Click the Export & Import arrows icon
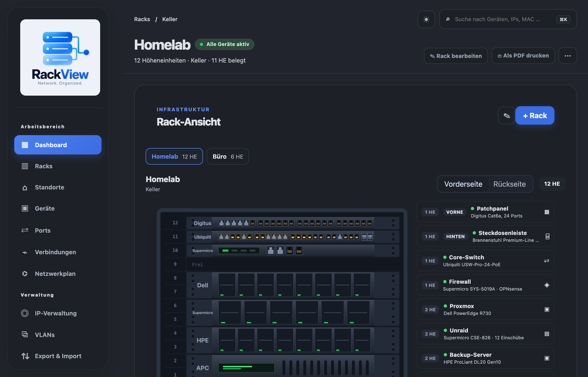The width and height of the screenshot is (588, 377). (x=25, y=356)
